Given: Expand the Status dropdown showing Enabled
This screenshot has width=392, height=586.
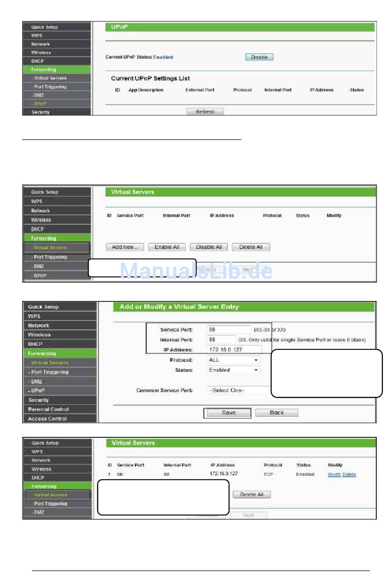Looking at the screenshot, I should 233,370.
